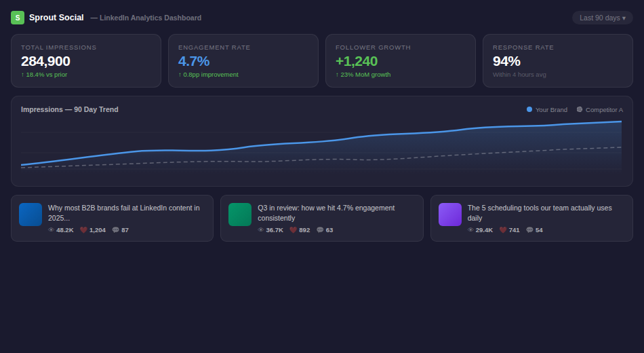Click the heart icon next to 892
644x353 pixels.
pyautogui.click(x=293, y=230)
